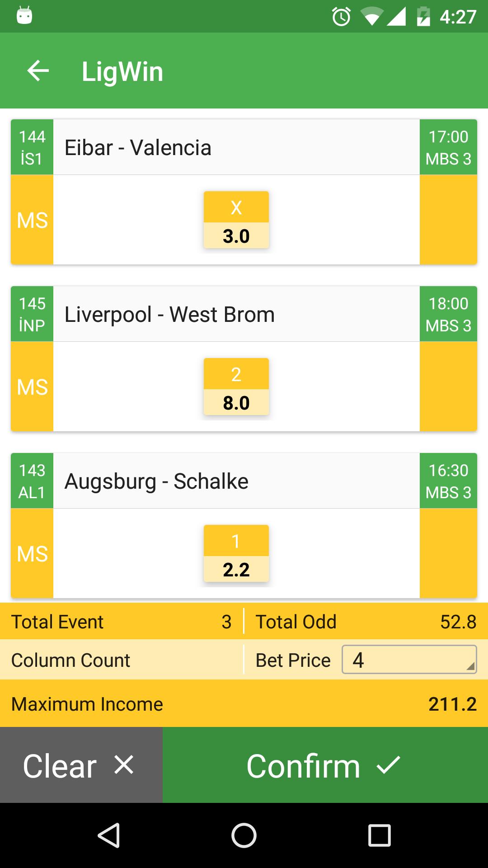Image resolution: width=488 pixels, height=868 pixels.
Task: Select the Eibar - Valencia match row
Action: point(236,147)
